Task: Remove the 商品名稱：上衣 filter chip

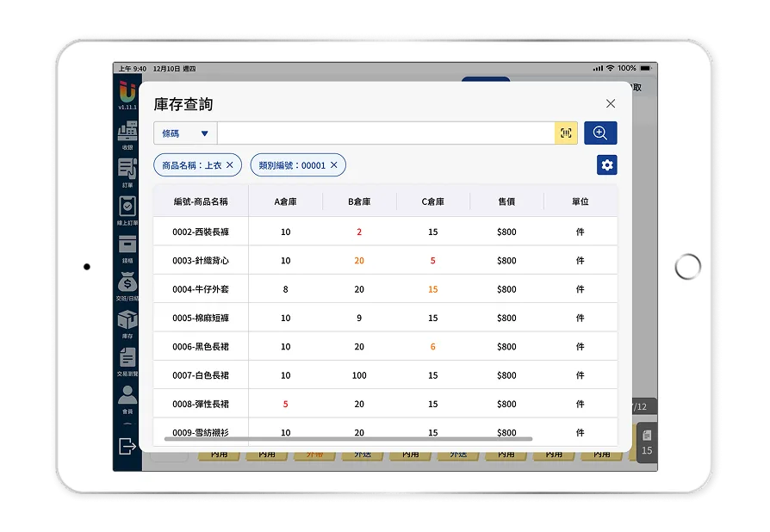Action: click(x=230, y=165)
